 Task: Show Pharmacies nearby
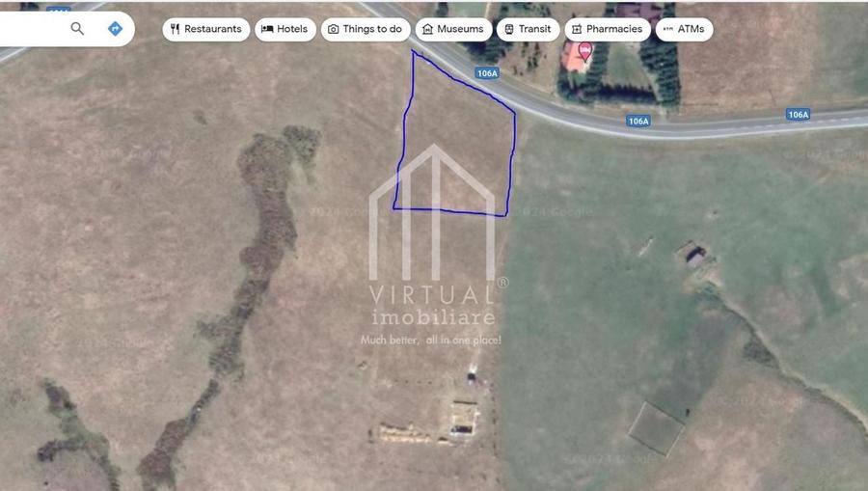[x=608, y=29]
